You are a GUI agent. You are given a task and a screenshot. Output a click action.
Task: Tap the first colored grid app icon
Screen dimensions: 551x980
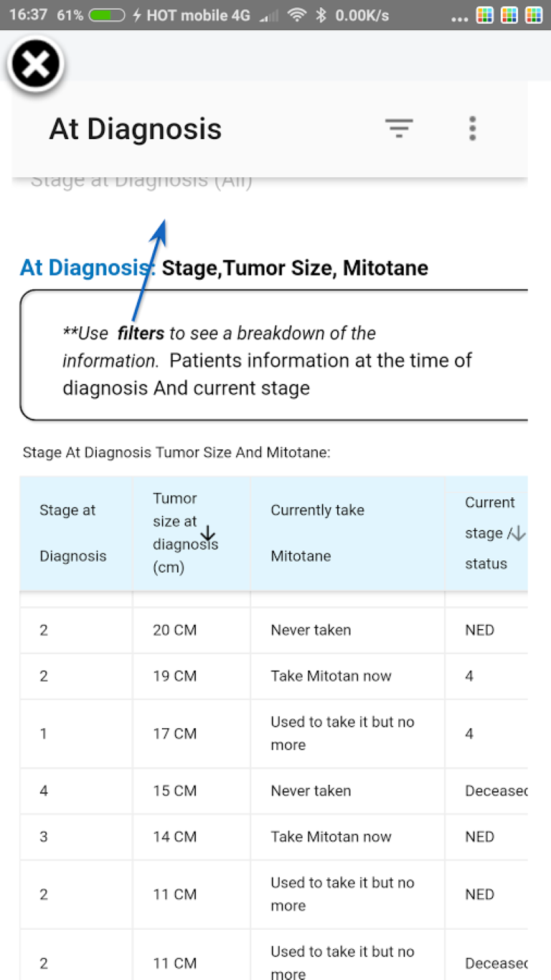(x=486, y=15)
